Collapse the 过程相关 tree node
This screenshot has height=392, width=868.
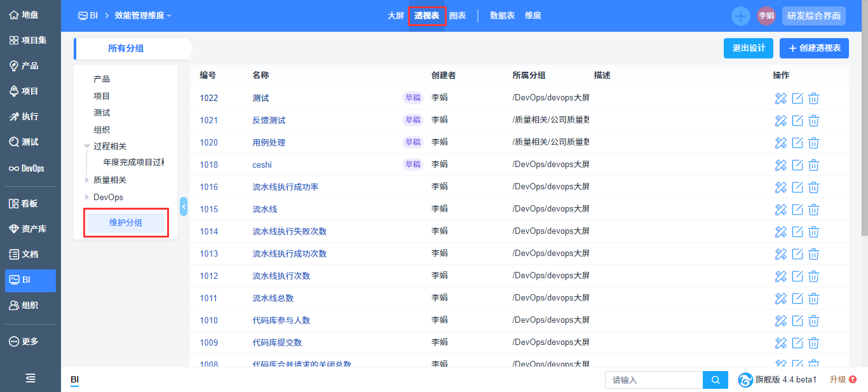(87, 146)
